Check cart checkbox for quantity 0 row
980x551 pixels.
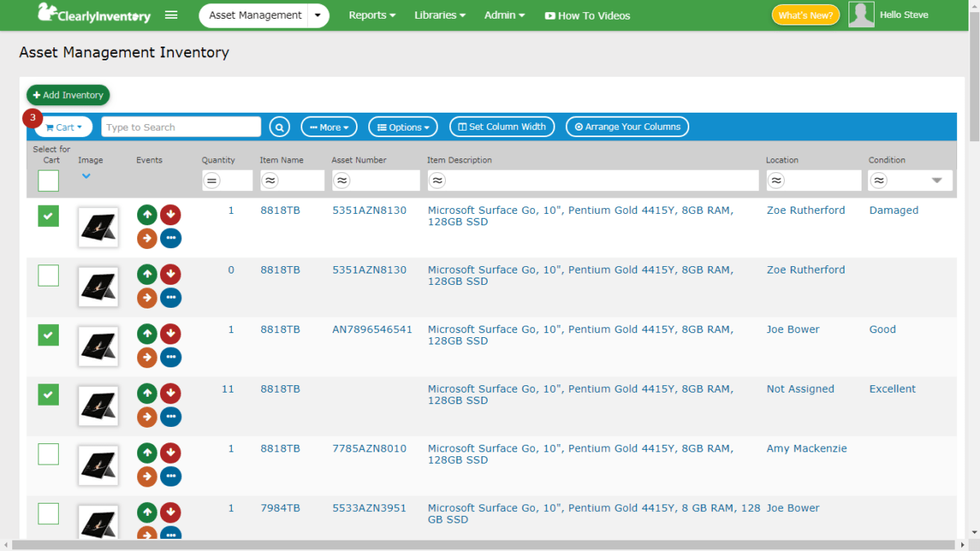(x=49, y=276)
